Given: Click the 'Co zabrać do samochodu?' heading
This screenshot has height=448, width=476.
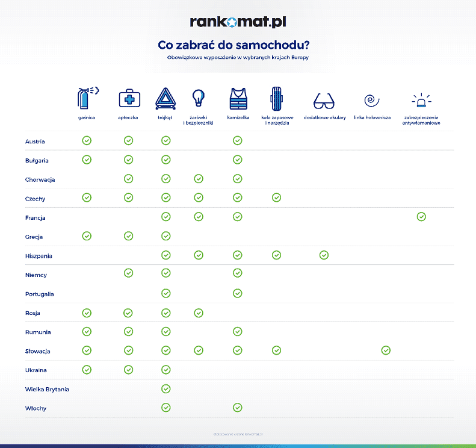Looking at the screenshot, I should click(238, 45).
